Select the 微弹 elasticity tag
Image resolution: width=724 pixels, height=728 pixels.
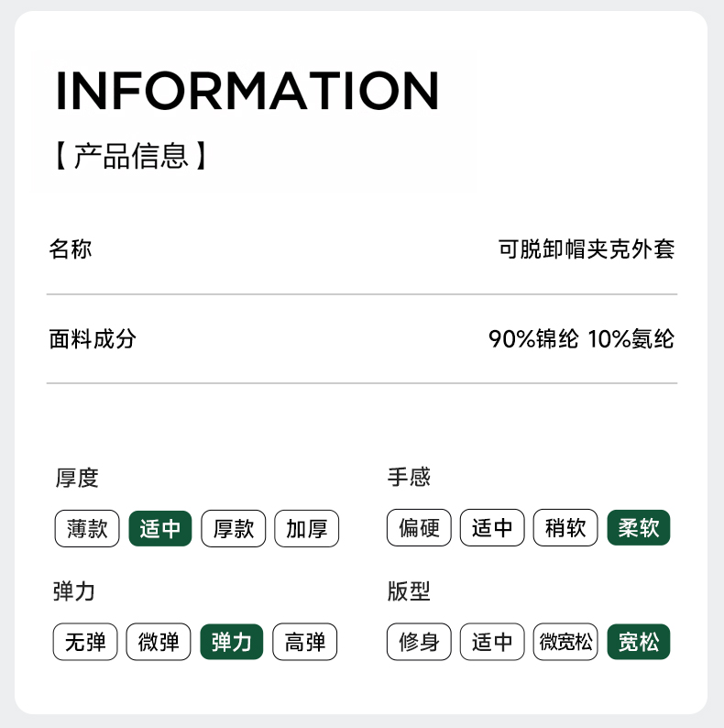point(159,643)
